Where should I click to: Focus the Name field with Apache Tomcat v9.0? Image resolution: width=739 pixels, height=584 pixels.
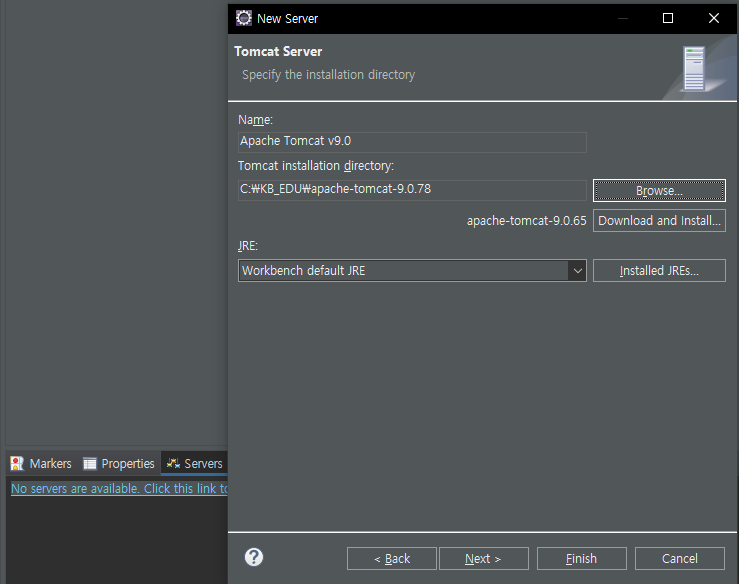tap(412, 141)
